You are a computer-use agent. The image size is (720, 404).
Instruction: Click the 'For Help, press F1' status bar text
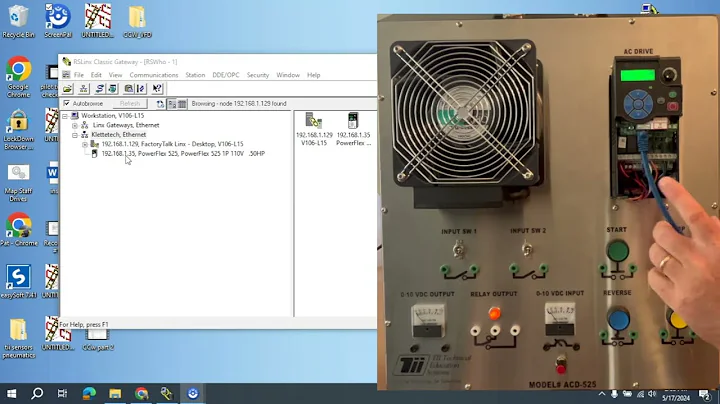[84, 325]
